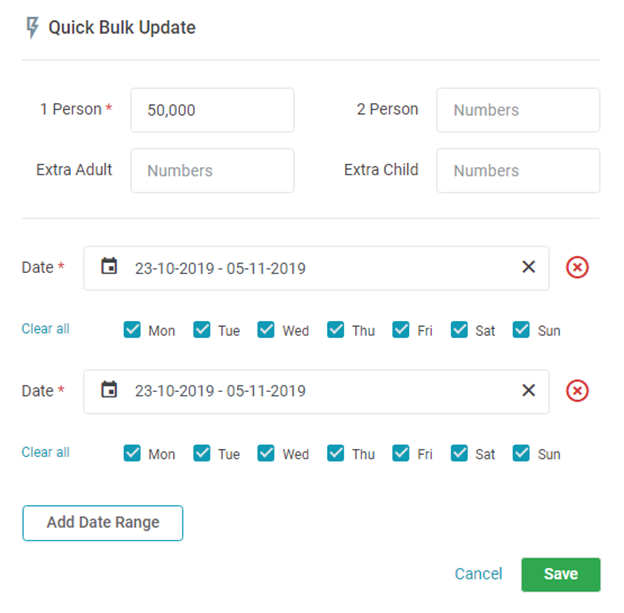
Task: Click the green Save button
Action: coord(560,574)
